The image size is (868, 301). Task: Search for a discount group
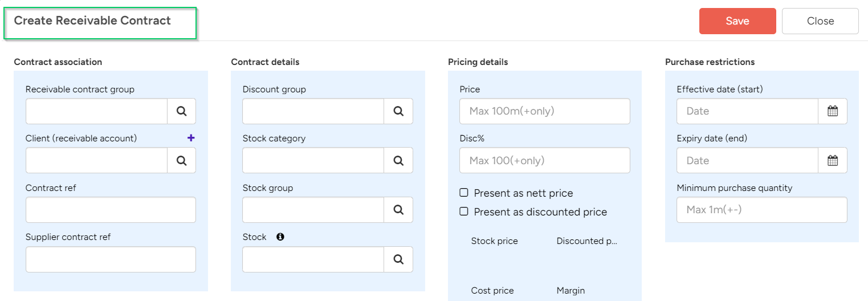(x=398, y=111)
